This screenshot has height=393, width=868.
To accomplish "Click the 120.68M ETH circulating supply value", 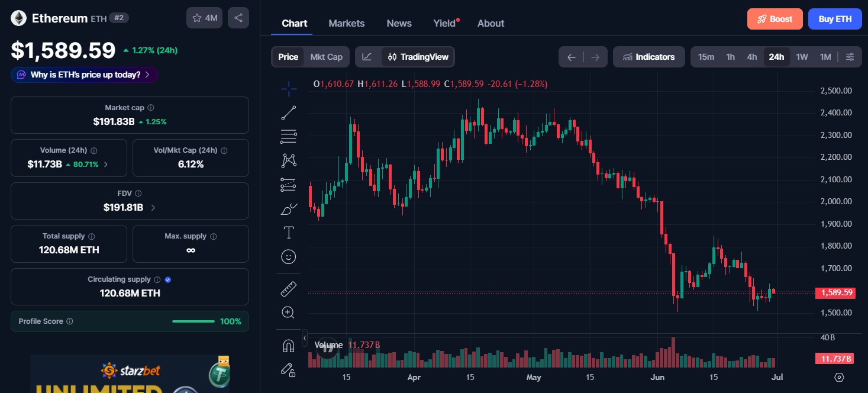I will [130, 293].
